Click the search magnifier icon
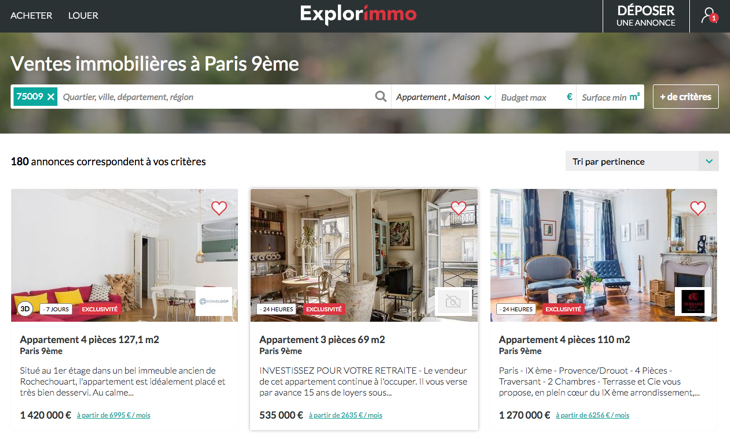730x442 pixels. (380, 96)
